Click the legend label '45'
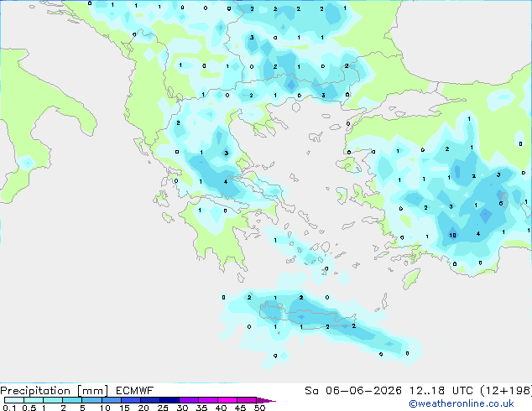 pos(240,408)
